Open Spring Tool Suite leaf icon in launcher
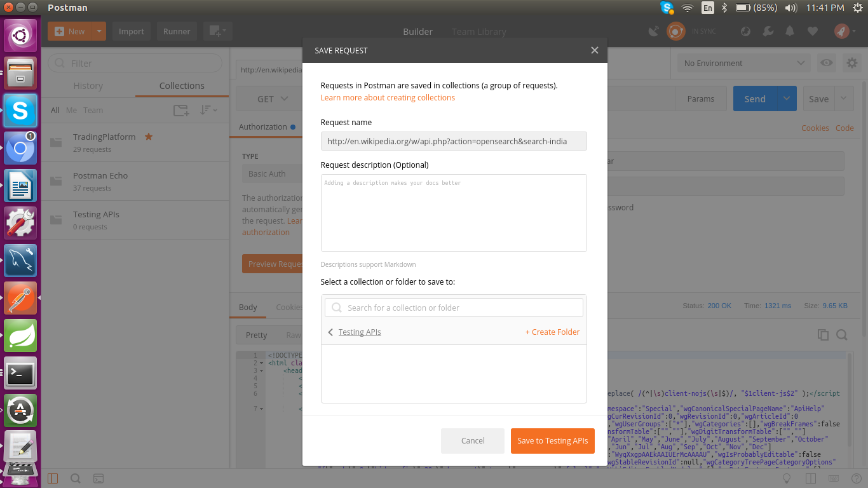This screenshot has height=488, width=868. [20, 335]
